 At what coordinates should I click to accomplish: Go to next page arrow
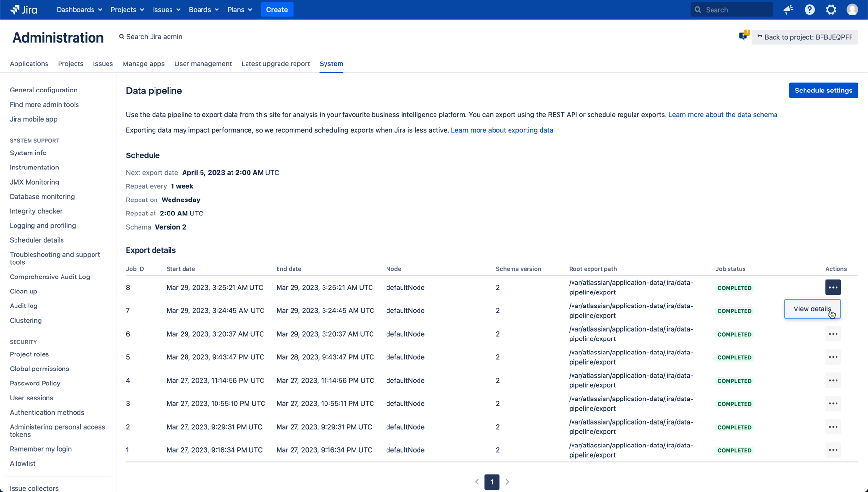[x=507, y=482]
